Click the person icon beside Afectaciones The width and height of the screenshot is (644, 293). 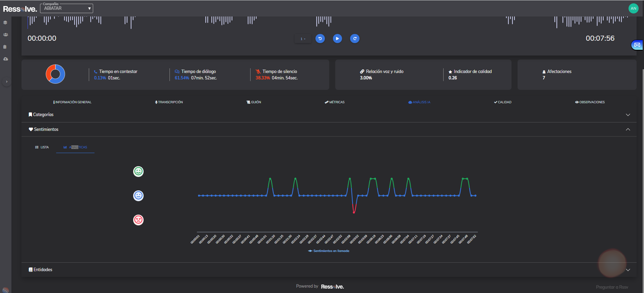[x=544, y=72]
